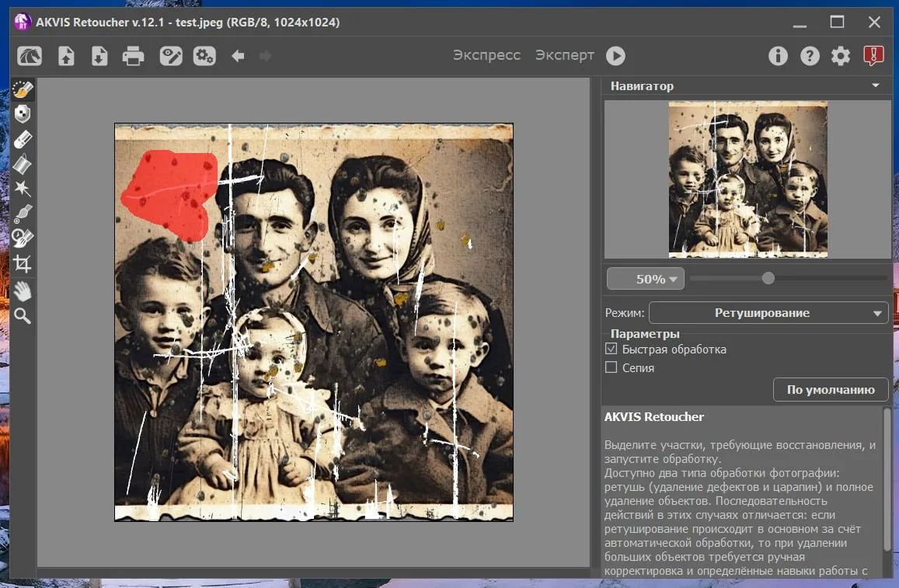Select the Crop tool
The width and height of the screenshot is (899, 588).
click(x=23, y=263)
